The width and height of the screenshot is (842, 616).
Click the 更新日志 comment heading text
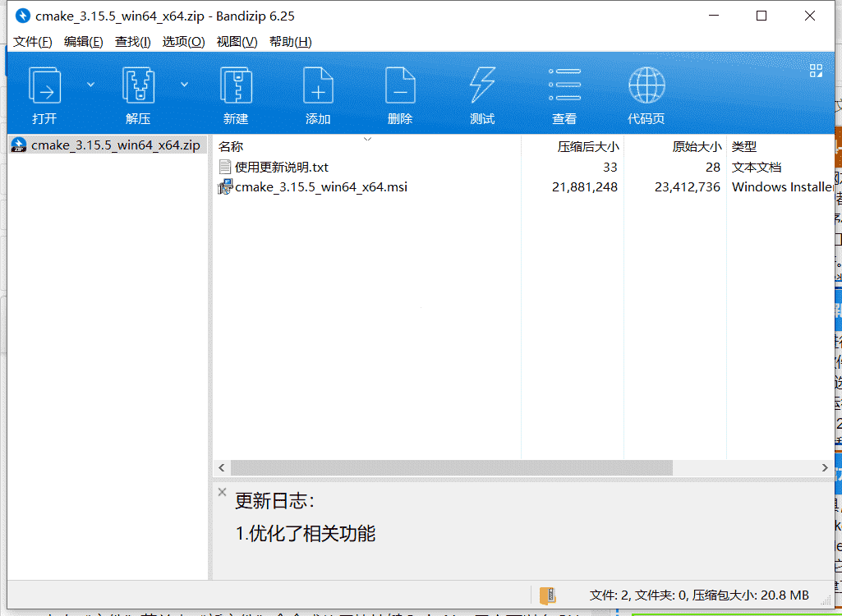click(x=274, y=501)
